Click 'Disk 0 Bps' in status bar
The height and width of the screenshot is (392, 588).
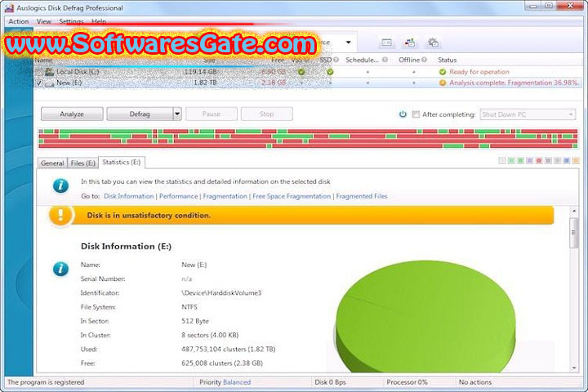pyautogui.click(x=330, y=382)
